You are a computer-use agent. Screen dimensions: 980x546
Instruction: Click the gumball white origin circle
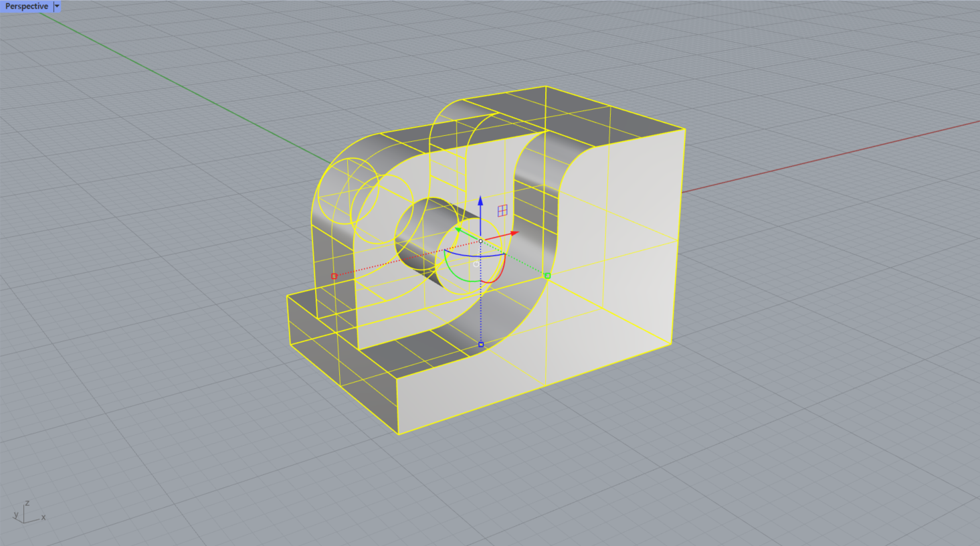[480, 241]
